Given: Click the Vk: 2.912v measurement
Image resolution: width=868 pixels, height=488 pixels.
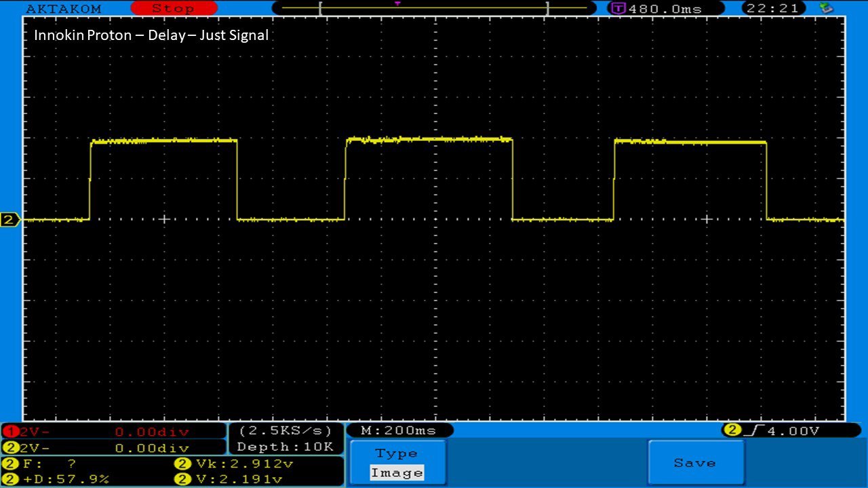Looking at the screenshot, I should [x=234, y=464].
